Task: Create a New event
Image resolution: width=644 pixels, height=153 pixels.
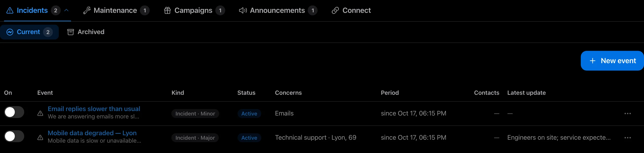Action: (x=612, y=61)
